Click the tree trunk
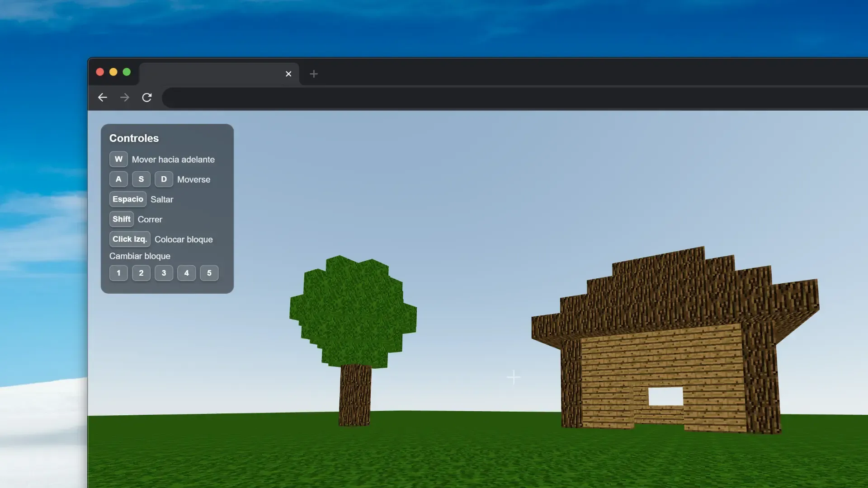 (x=355, y=395)
